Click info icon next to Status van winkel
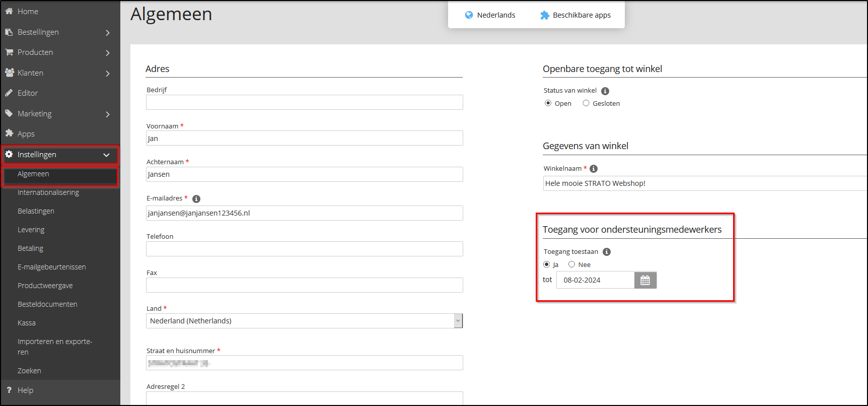The height and width of the screenshot is (406, 868). [x=605, y=91]
